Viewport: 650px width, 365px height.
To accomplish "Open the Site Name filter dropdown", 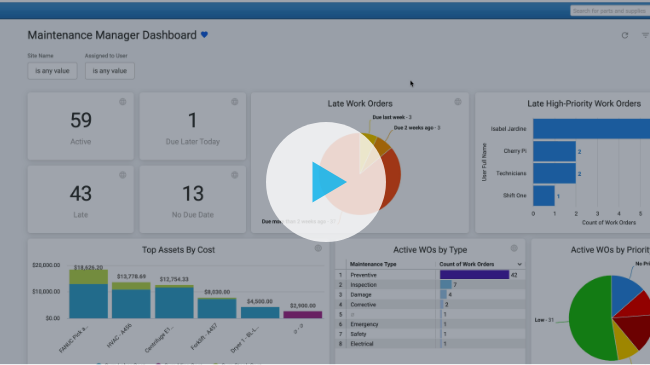I will tap(52, 71).
